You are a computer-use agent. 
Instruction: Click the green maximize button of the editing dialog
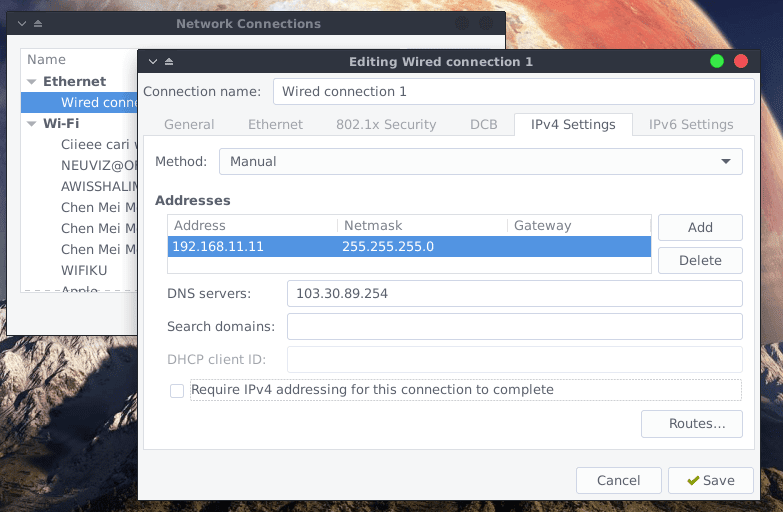[x=717, y=61]
